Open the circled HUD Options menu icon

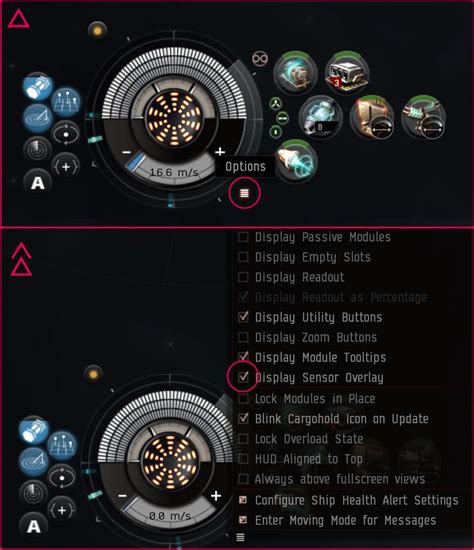pyautogui.click(x=245, y=193)
